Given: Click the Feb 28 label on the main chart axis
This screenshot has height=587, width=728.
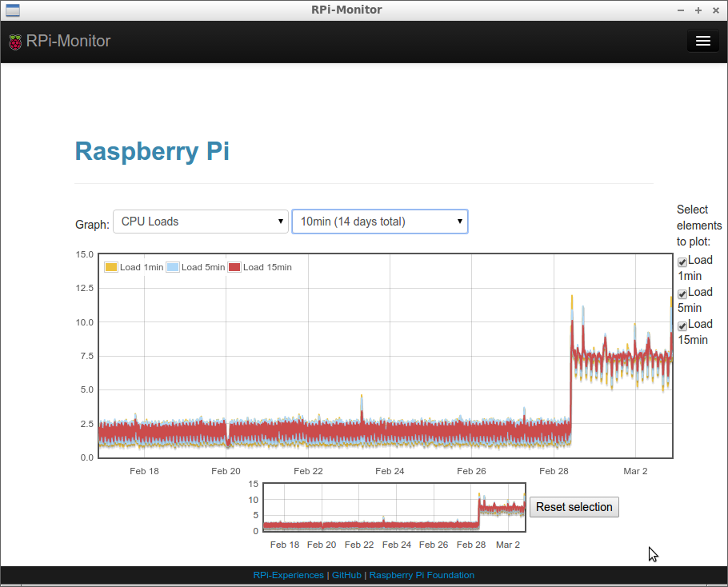Looking at the screenshot, I should pos(554,472).
